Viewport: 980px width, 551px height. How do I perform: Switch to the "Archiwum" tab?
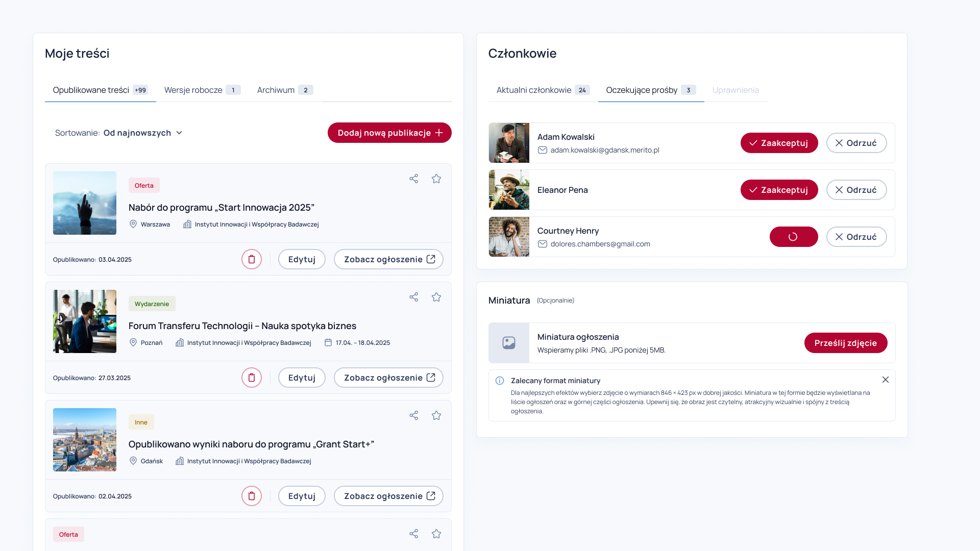click(275, 90)
